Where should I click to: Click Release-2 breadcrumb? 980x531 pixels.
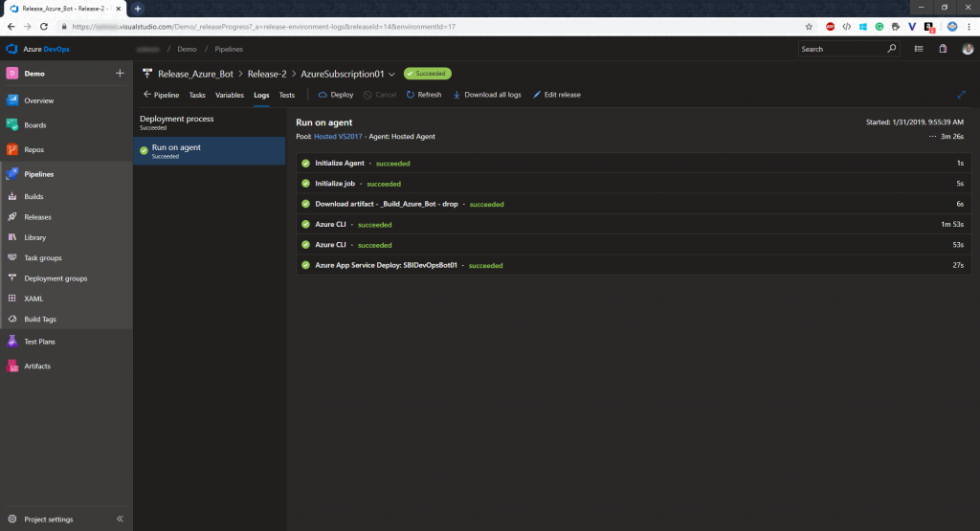point(267,74)
